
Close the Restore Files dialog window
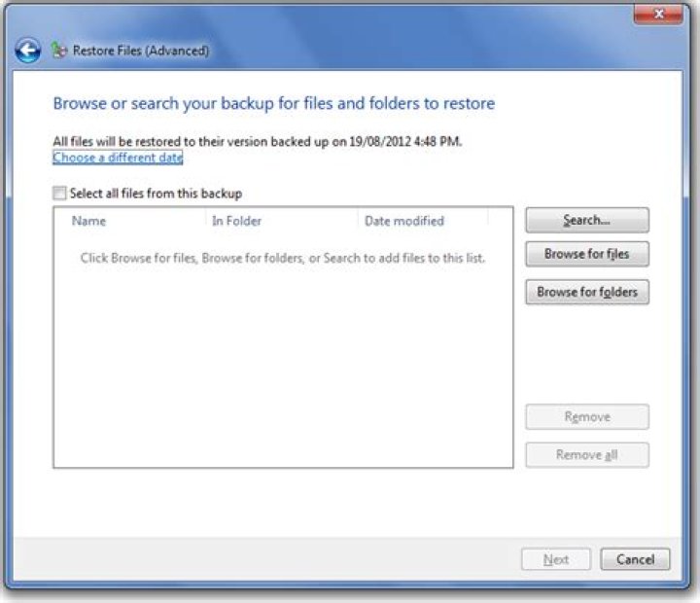pos(658,14)
